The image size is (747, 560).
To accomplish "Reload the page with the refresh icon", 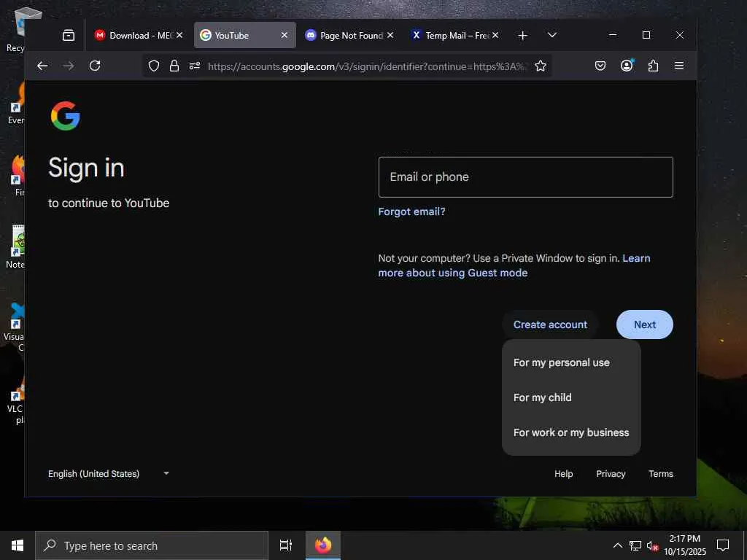I will tap(95, 66).
